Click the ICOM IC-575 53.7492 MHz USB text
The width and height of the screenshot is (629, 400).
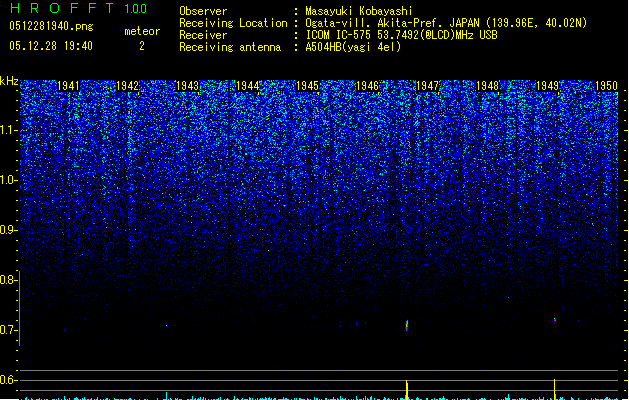pos(401,35)
